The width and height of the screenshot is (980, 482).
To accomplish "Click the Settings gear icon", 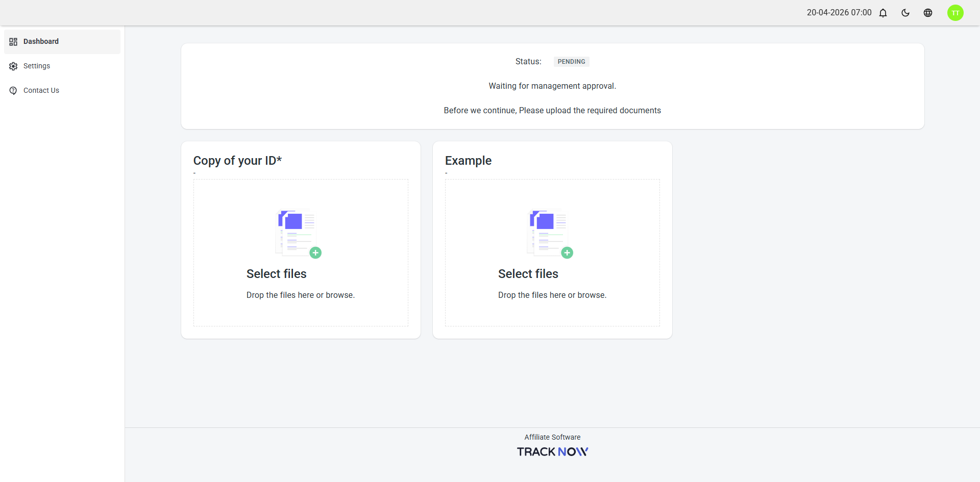I will (x=13, y=66).
